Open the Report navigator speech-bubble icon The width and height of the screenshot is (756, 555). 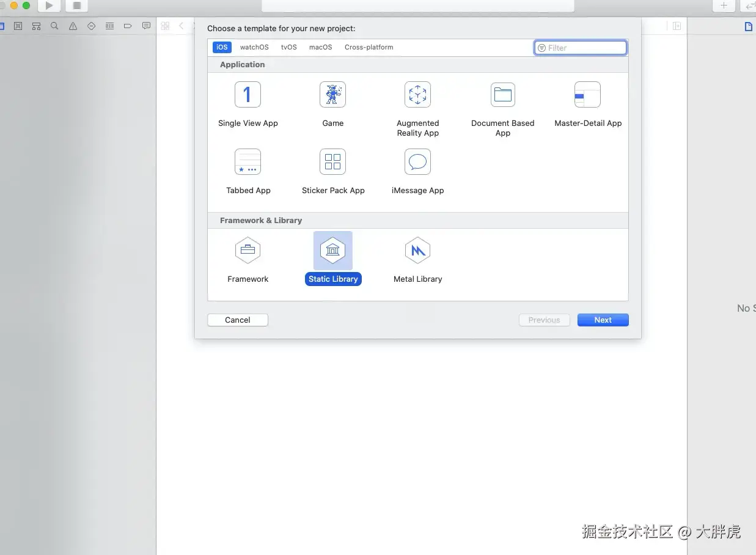tap(146, 26)
